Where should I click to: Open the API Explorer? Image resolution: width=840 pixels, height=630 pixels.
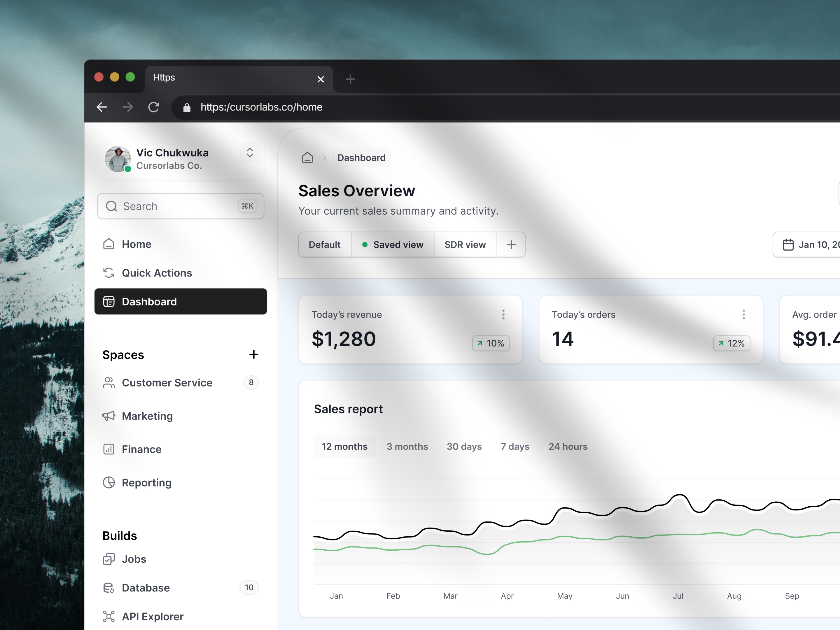click(152, 616)
